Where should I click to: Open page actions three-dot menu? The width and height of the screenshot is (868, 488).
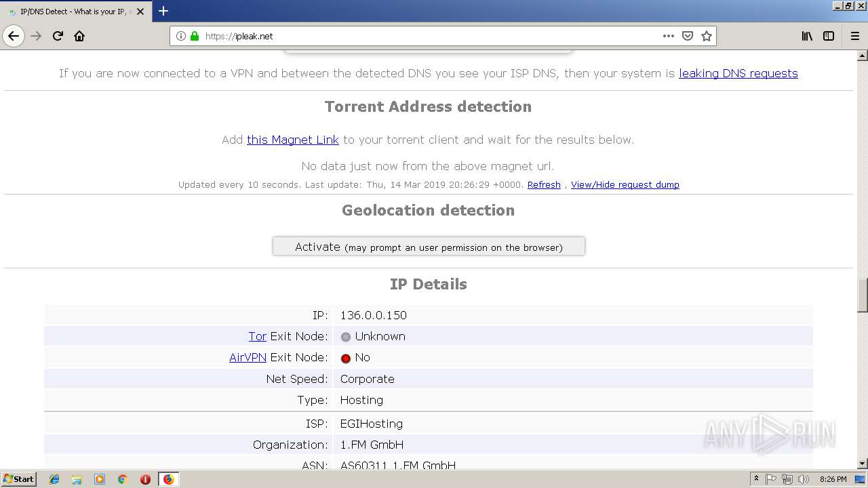point(669,36)
